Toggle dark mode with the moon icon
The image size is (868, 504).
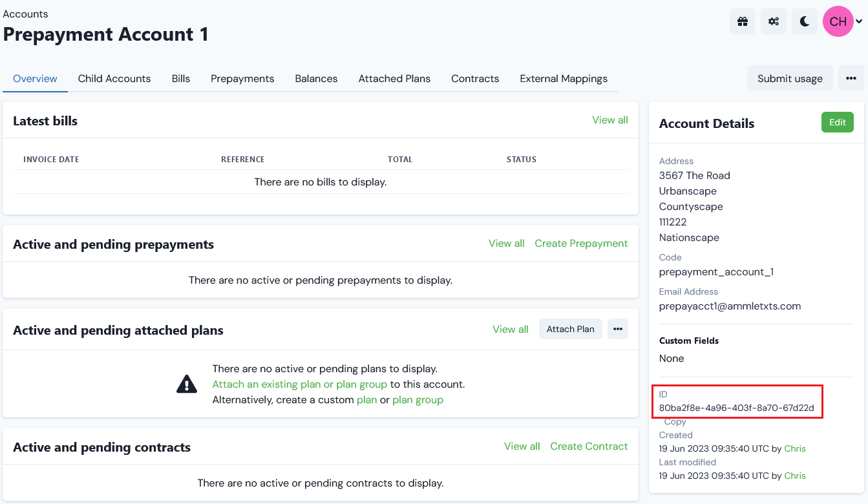[804, 21]
